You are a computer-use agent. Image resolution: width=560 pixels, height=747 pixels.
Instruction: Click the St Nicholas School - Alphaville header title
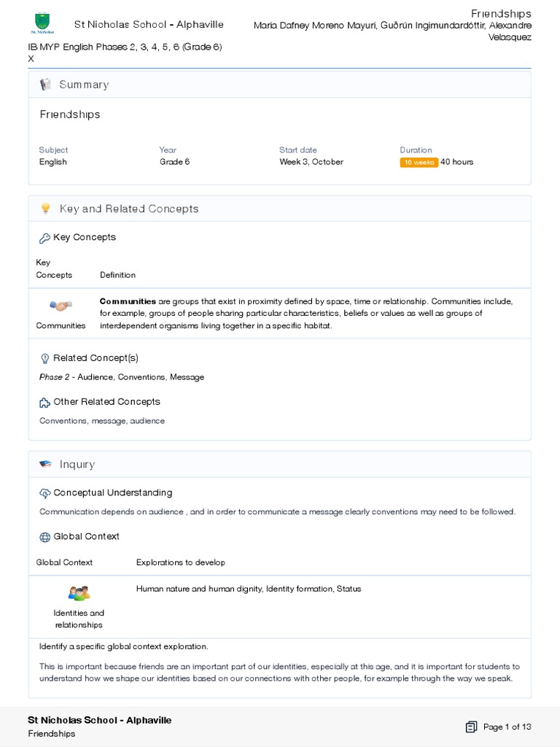(149, 25)
